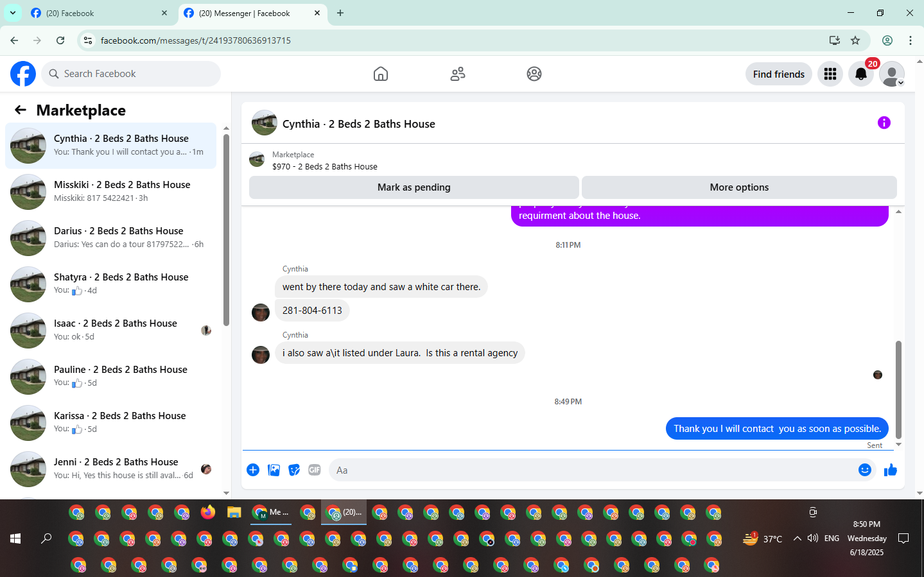
Task: Open the account profile menu
Action: pyautogui.click(x=892, y=74)
